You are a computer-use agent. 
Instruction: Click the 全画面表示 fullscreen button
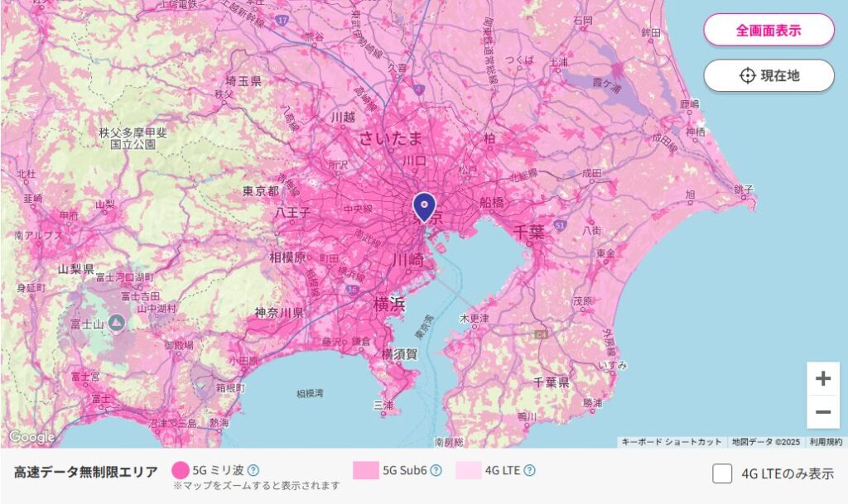point(768,31)
